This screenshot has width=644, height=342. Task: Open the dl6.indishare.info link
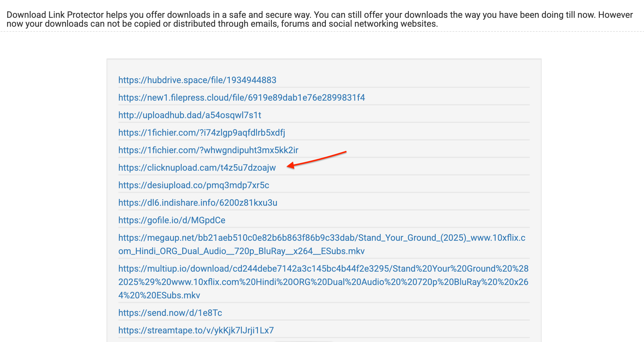pos(198,203)
